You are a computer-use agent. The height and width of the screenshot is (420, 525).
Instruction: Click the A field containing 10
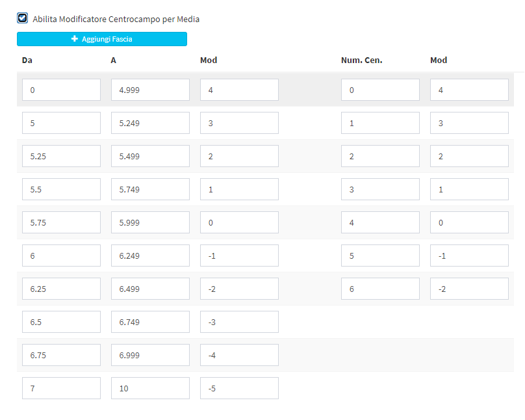[x=150, y=388]
